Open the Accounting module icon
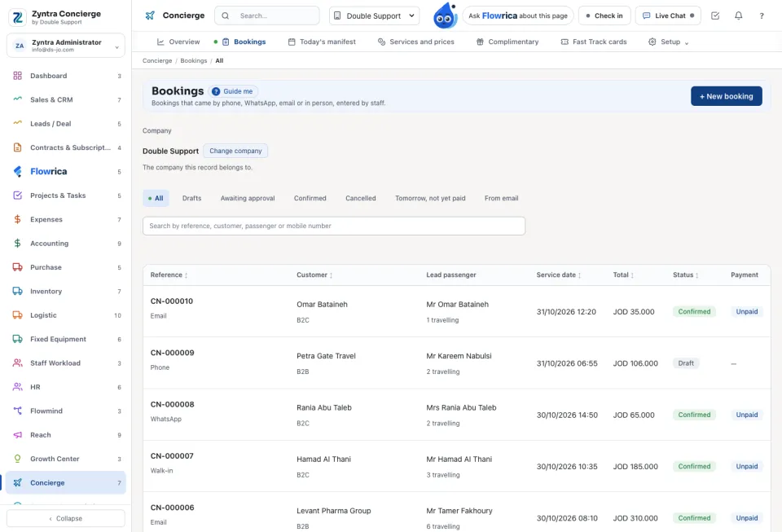 [17, 244]
